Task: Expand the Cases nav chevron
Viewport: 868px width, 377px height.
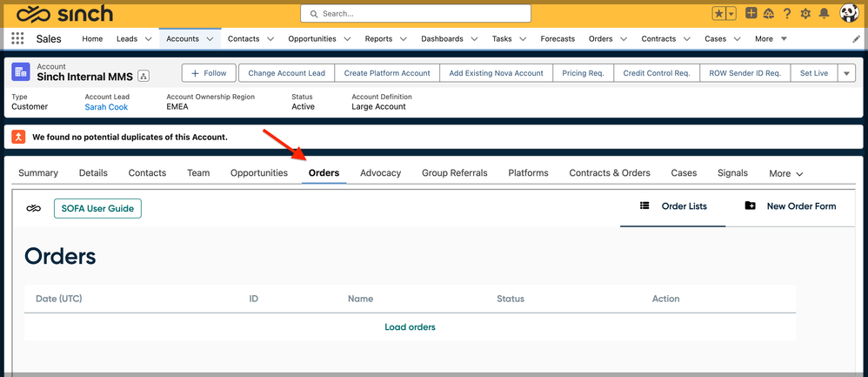Action: pyautogui.click(x=738, y=39)
